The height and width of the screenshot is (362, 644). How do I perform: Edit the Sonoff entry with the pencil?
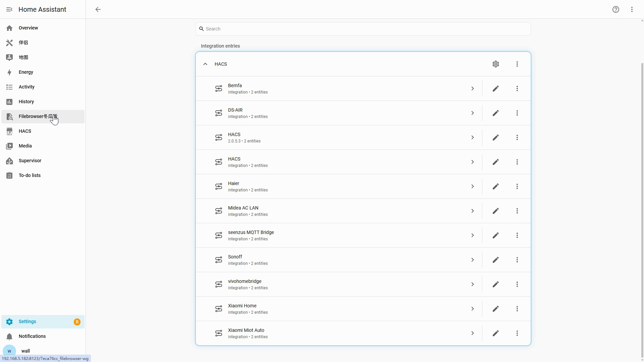pos(496,260)
